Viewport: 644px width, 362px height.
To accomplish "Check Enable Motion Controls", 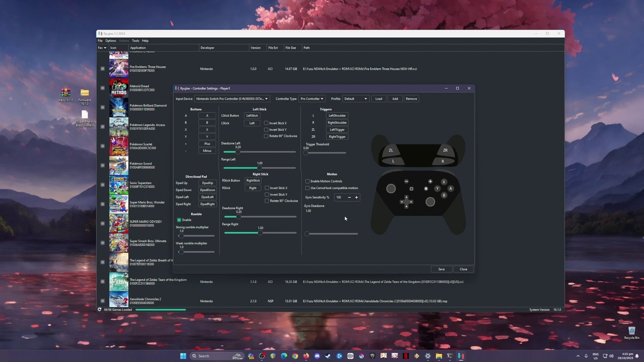I will click(307, 182).
